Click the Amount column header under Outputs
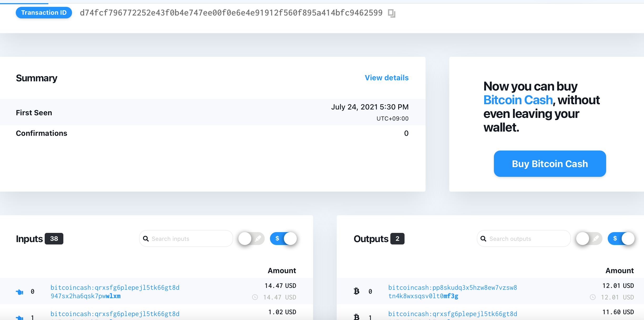 point(620,271)
